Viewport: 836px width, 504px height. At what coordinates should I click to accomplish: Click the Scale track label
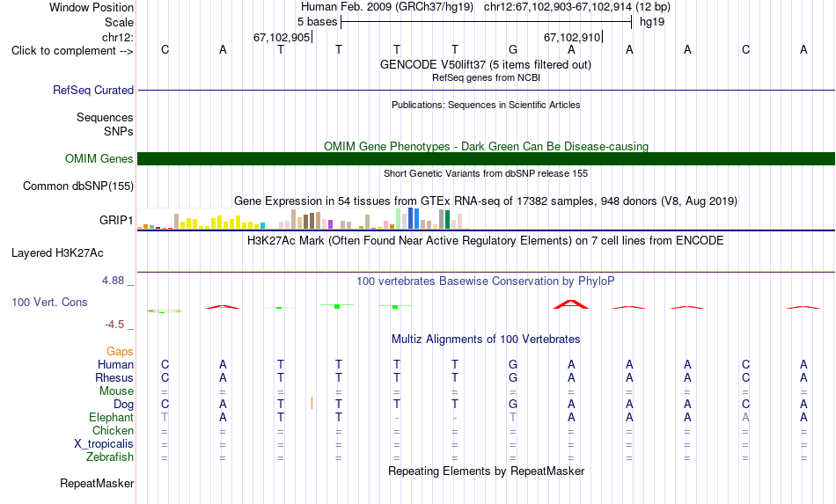coord(119,22)
